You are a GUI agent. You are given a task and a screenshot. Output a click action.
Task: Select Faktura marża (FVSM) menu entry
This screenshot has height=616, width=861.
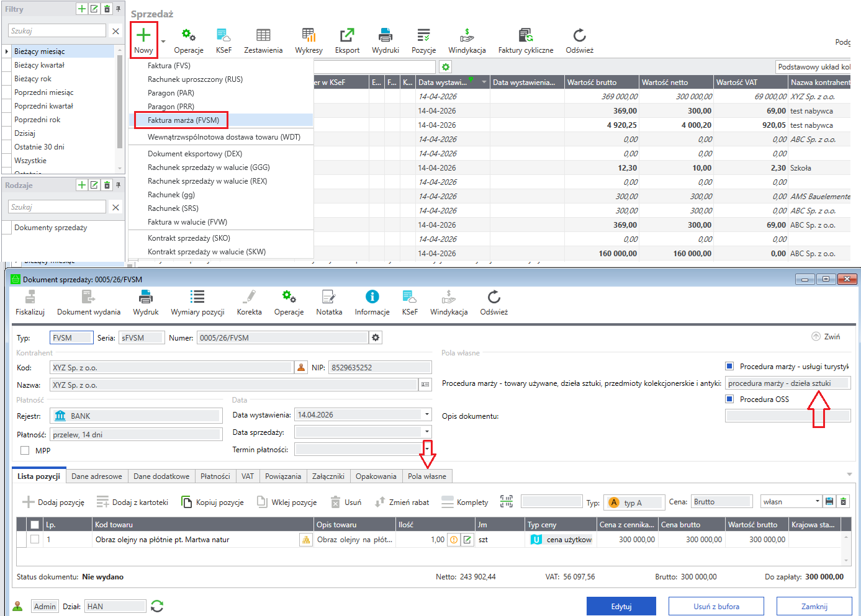click(x=183, y=120)
